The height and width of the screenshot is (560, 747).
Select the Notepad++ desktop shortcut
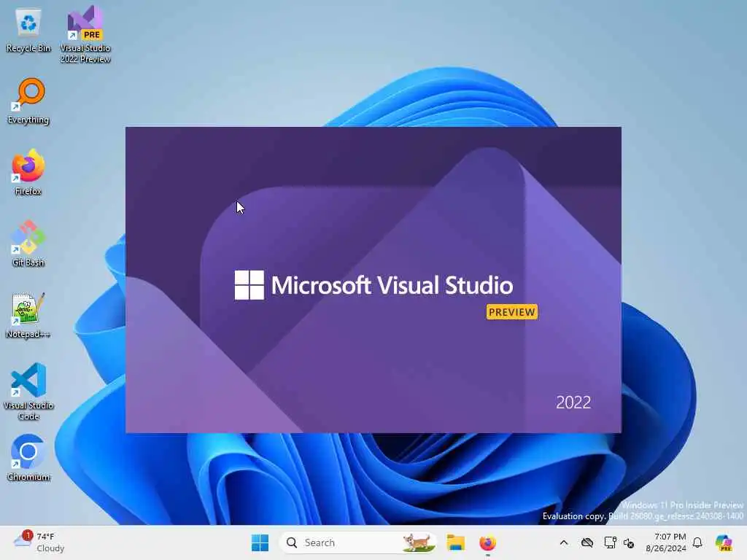pos(28,315)
